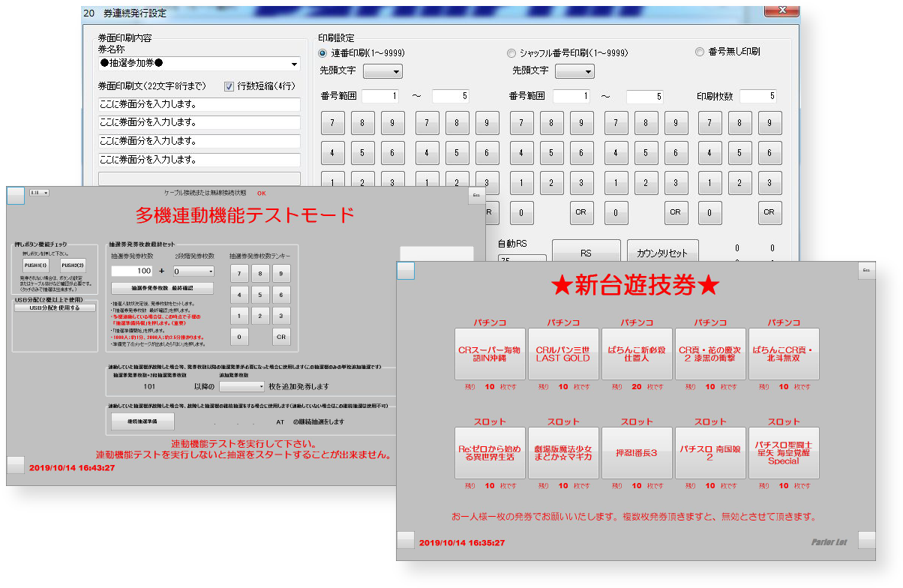This screenshot has width=903, height=588.
Task: Click key 9 on 抽選券発券枚数テンキー keypad
Action: tap(281, 273)
